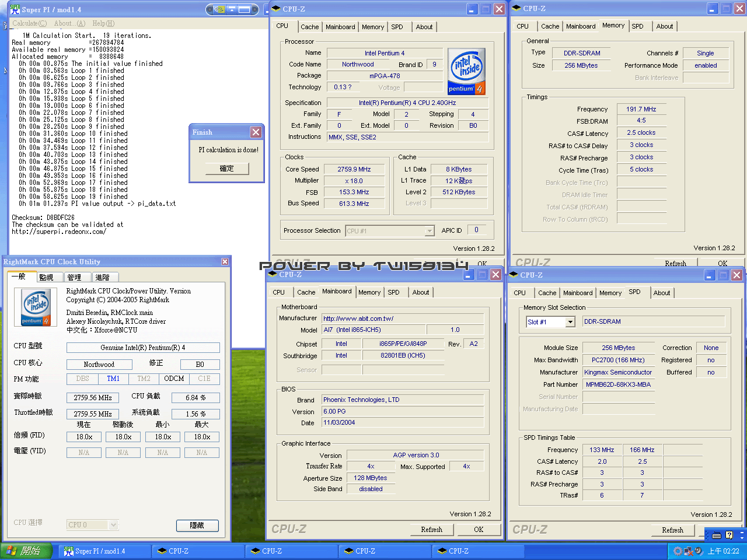Close the Finish dialog with the X
The height and width of the screenshot is (560, 747).
tap(256, 132)
